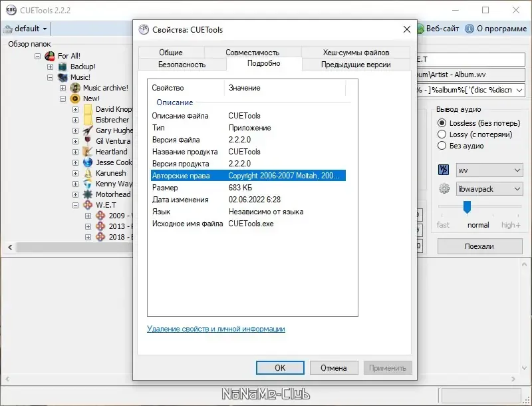Switch to the Безопасность tab
Screen dimensions: 532x406
click(182, 65)
